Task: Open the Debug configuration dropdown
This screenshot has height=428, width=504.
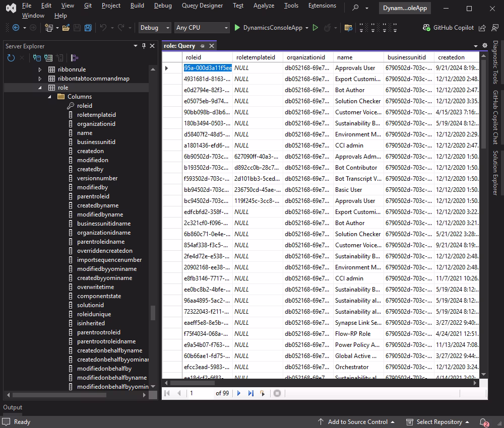Action: pos(155,28)
